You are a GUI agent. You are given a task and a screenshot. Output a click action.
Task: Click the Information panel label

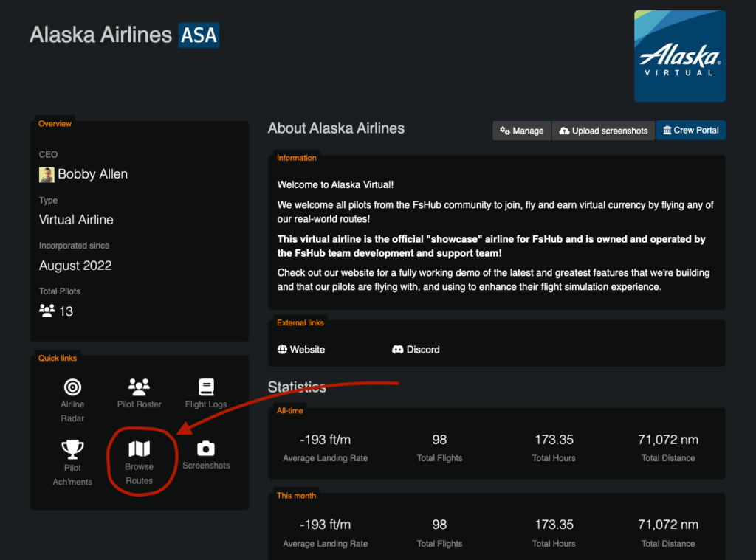click(x=297, y=158)
